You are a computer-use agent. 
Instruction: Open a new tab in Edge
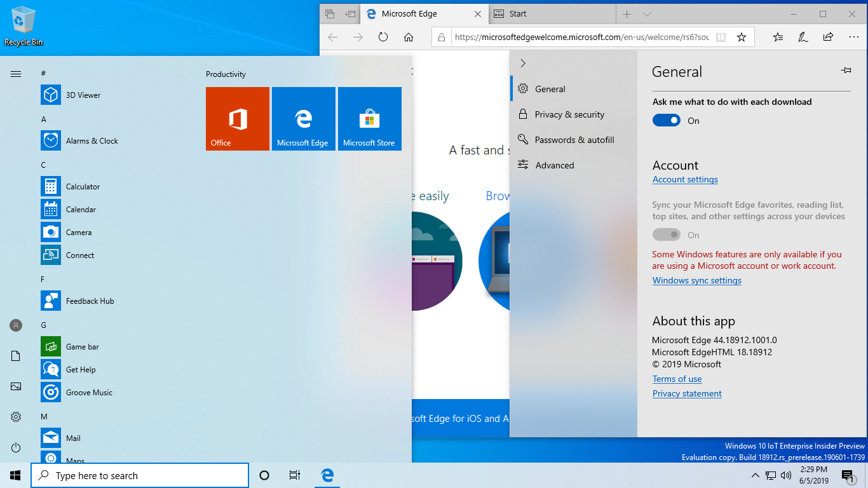tap(627, 14)
